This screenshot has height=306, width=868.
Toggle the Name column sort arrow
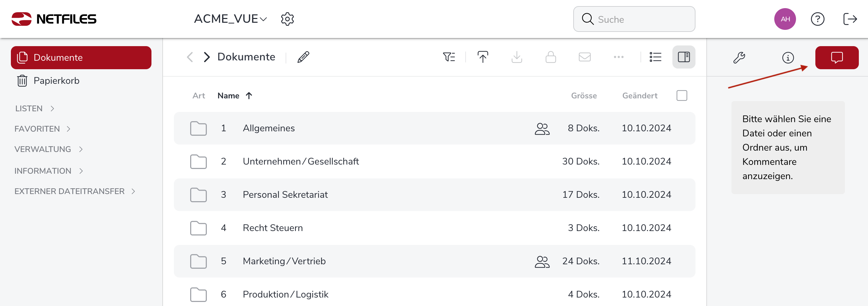(249, 96)
